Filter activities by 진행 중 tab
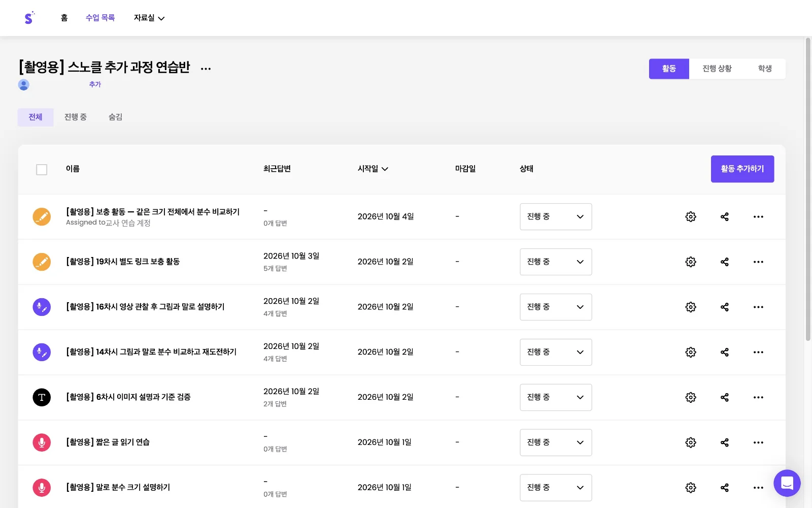The height and width of the screenshot is (508, 812). pyautogui.click(x=76, y=117)
